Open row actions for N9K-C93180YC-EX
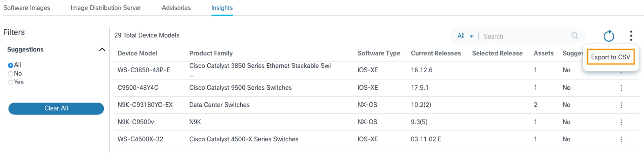Screen dimensions: 644x153 (x=621, y=105)
